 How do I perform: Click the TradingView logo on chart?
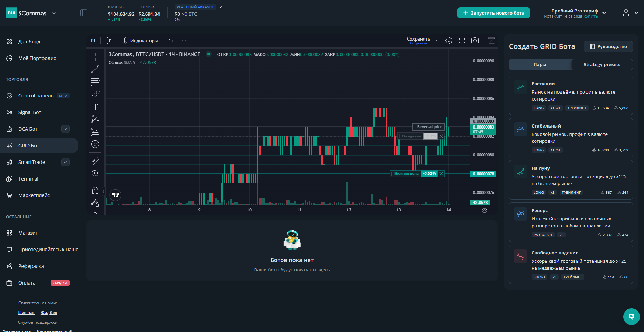pos(116,195)
